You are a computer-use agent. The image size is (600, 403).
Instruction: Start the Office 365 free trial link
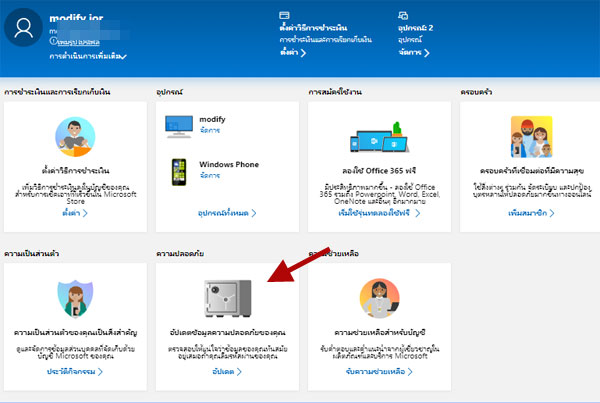click(x=379, y=213)
